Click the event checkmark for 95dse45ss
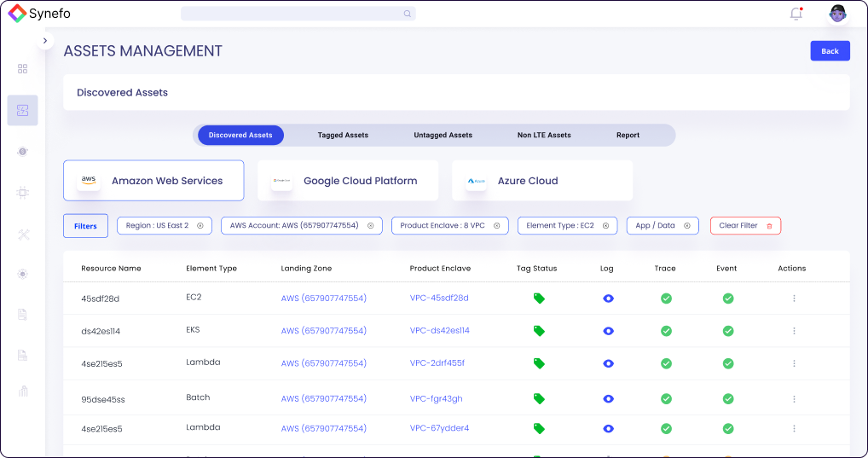Image resolution: width=868 pixels, height=458 pixels. click(727, 398)
